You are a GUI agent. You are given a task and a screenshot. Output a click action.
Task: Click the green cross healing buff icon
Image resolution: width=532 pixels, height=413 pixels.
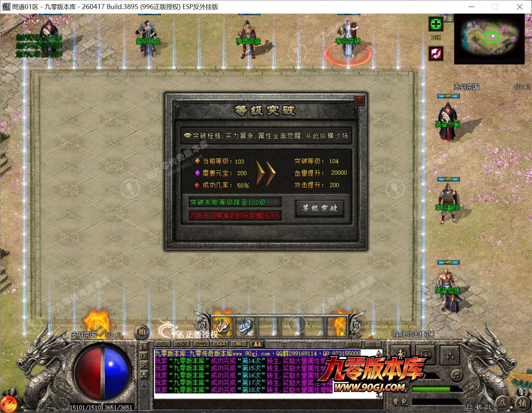point(436,24)
